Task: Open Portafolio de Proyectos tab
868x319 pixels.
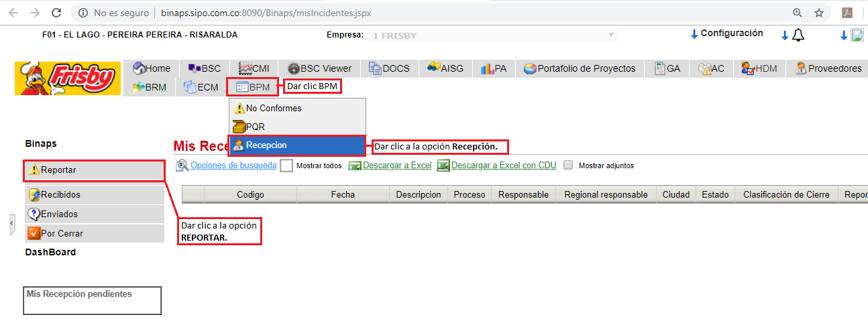Action: (x=580, y=68)
